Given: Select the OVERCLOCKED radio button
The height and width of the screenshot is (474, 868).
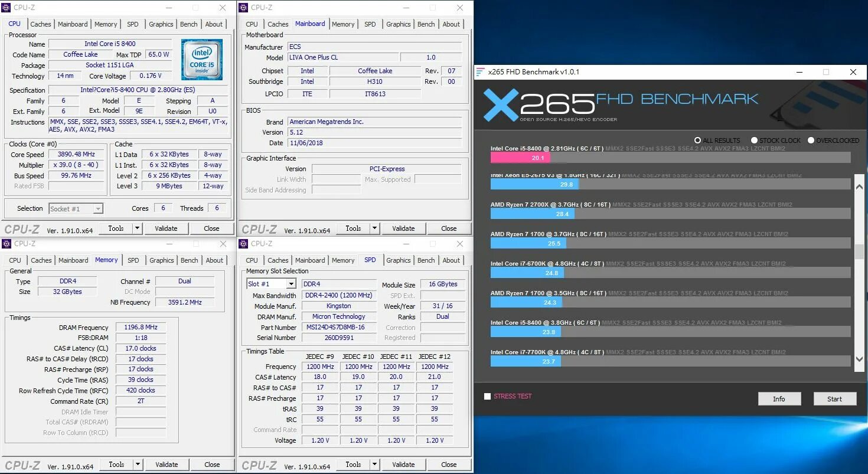Looking at the screenshot, I should coord(811,140).
